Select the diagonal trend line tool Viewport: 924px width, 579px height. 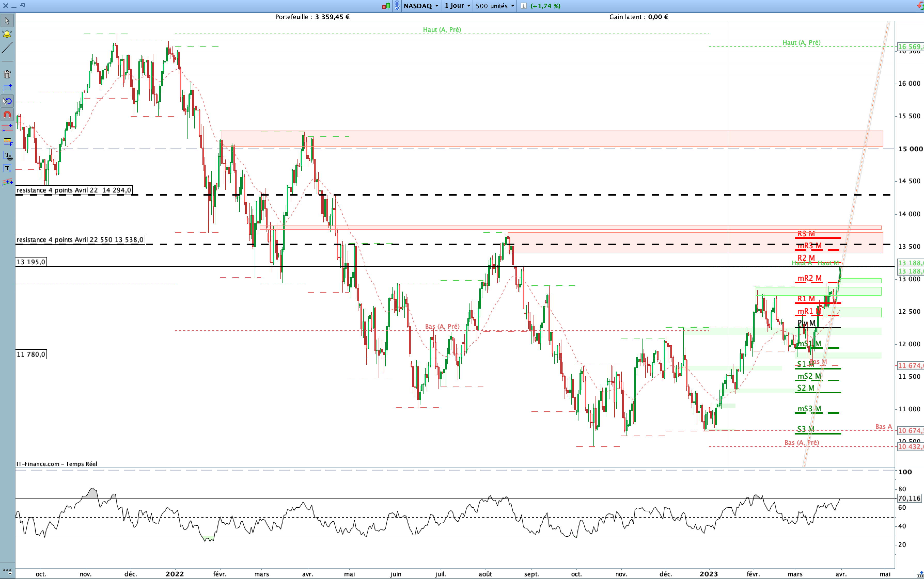(7, 47)
